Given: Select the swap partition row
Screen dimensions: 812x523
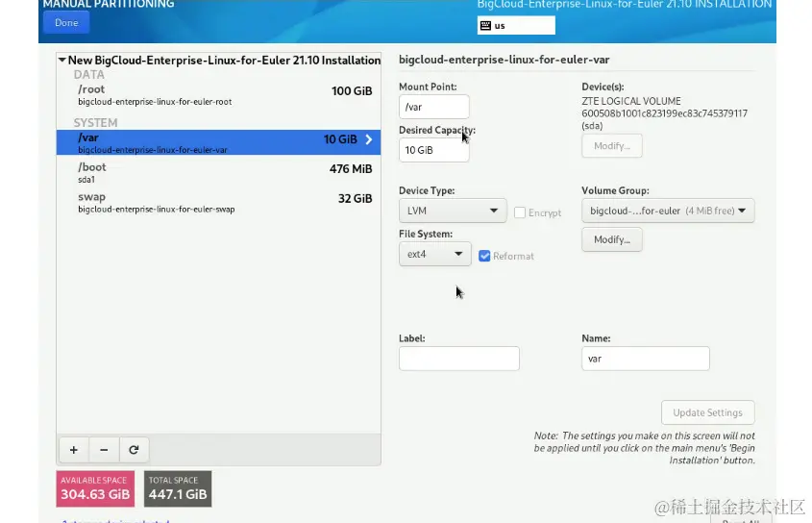Looking at the screenshot, I should 218,203.
